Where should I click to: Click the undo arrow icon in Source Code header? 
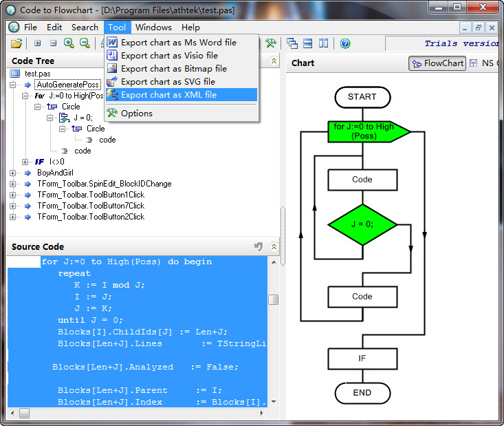[x=258, y=247]
